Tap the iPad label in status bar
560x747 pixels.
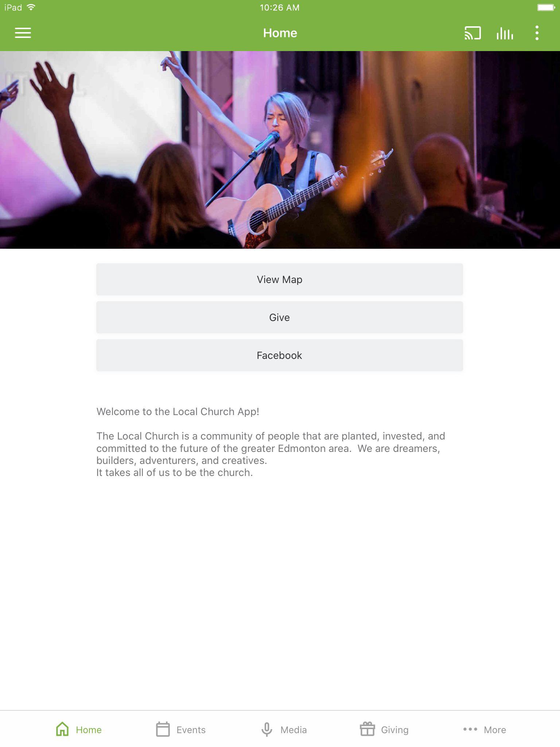[13, 7]
